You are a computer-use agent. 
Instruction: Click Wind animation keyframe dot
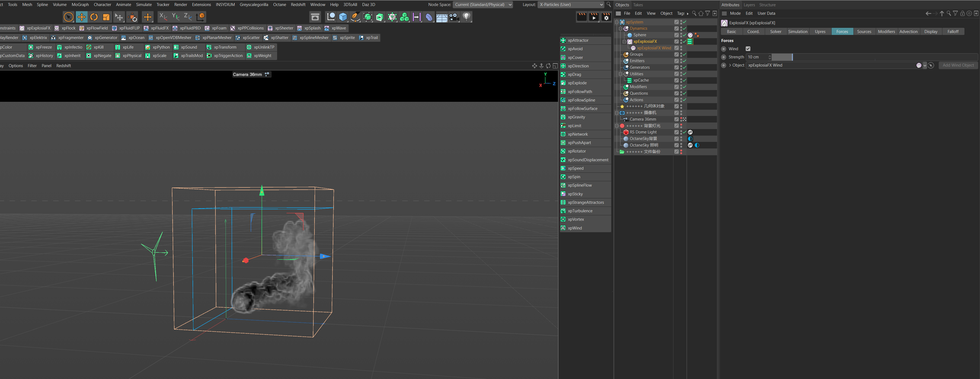(724, 49)
